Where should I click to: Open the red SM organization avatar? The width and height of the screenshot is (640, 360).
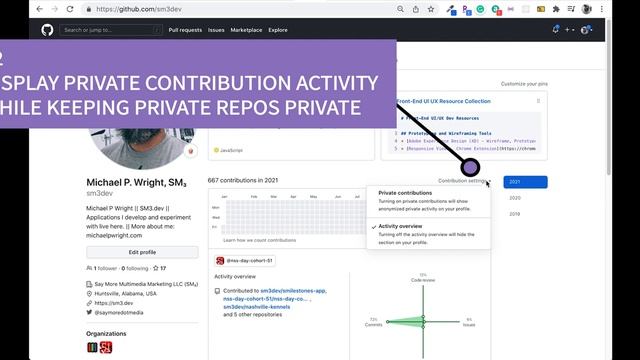106,347
